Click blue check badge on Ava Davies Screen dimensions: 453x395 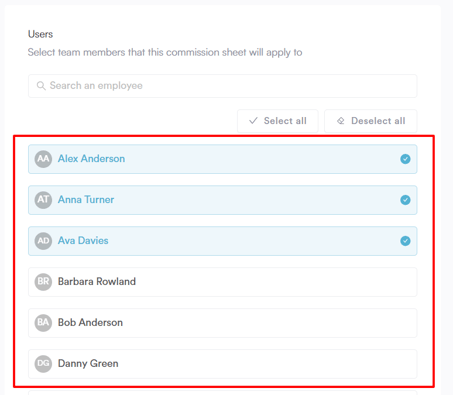click(x=405, y=241)
